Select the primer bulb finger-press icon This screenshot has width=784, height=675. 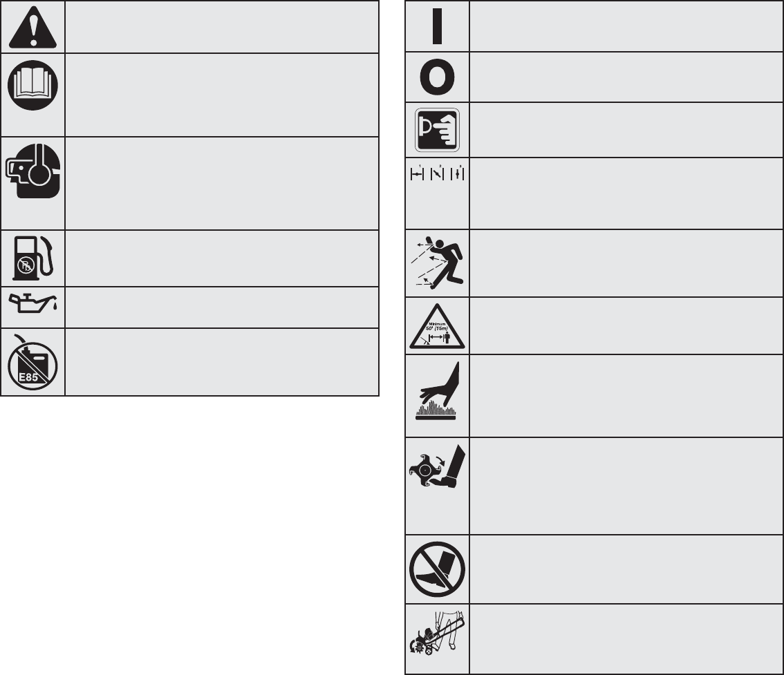click(437, 130)
